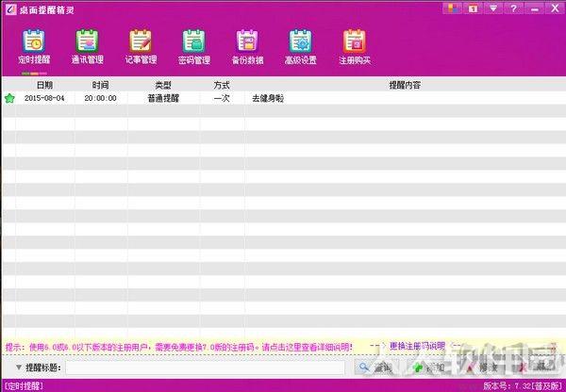Expand the 提醒标题 search field dropdown triangle
This screenshot has width=566, height=392.
[19, 367]
